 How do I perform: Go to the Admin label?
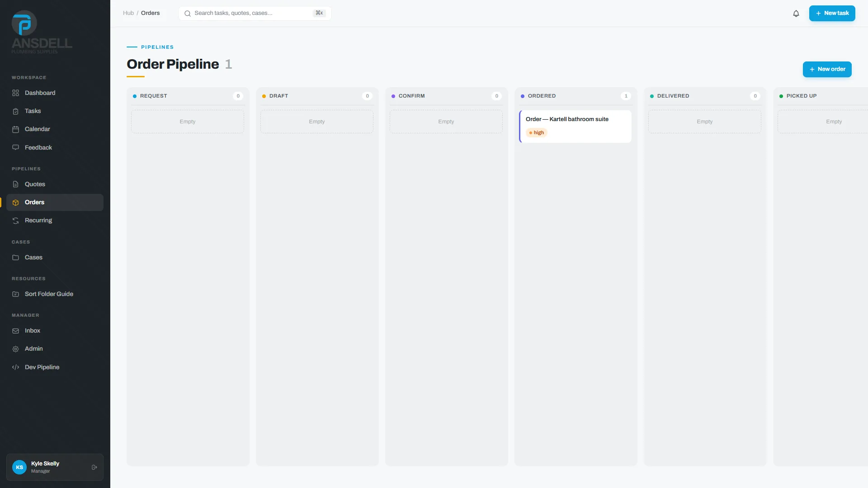34,349
